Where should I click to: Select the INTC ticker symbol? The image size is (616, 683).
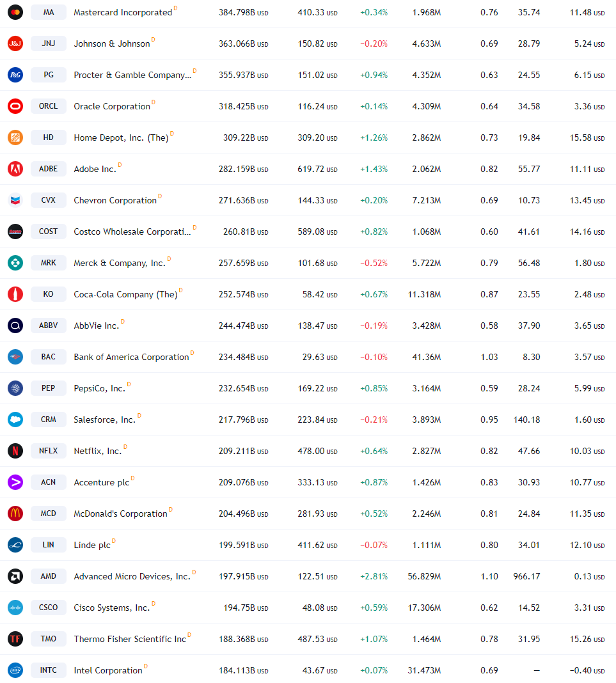point(49,671)
